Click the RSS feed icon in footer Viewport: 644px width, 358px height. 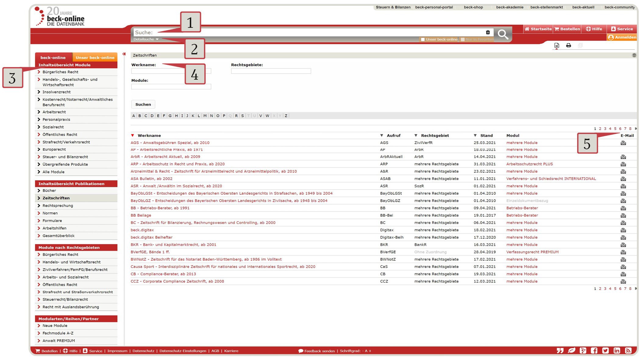point(628,351)
